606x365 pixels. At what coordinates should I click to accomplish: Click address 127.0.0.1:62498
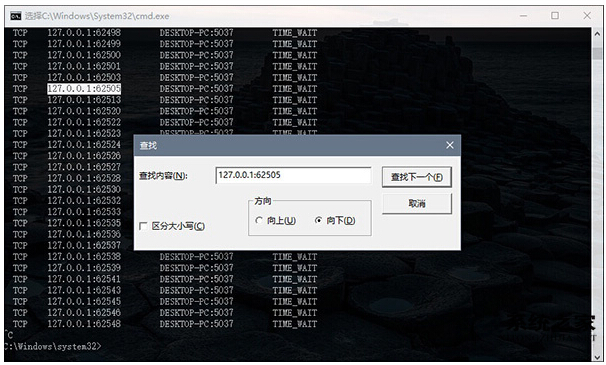coord(84,32)
